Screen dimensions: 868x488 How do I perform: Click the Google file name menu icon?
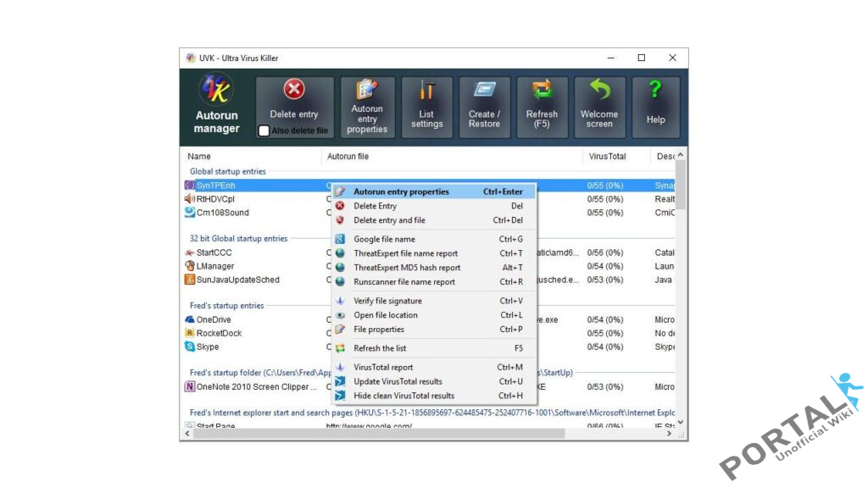pyautogui.click(x=340, y=239)
